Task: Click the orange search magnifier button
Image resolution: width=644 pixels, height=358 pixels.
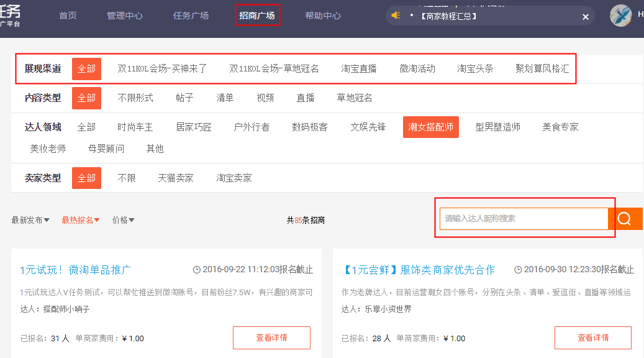Action: (x=625, y=219)
